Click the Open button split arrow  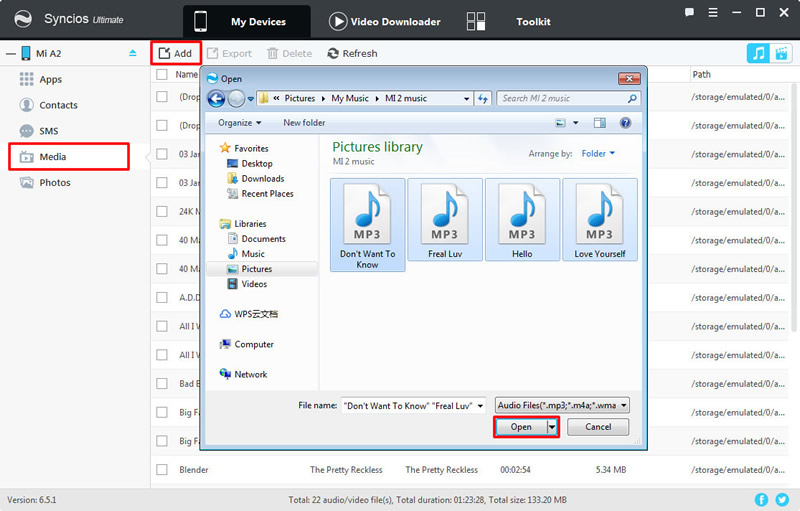pyautogui.click(x=552, y=427)
